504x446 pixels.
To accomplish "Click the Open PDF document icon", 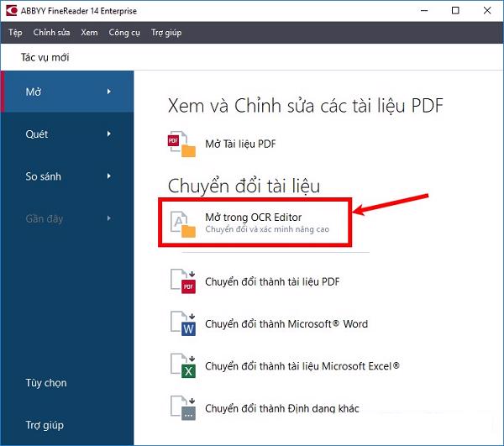I will (181, 144).
